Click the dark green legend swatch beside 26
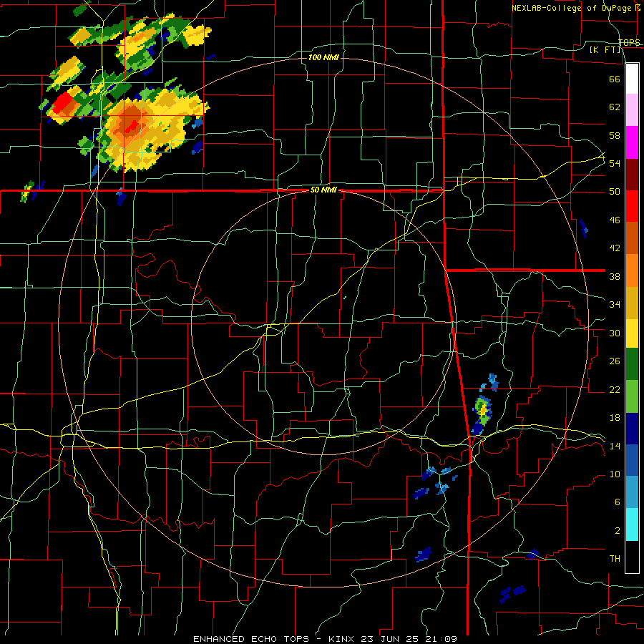The width and height of the screenshot is (644, 644). coord(632,364)
